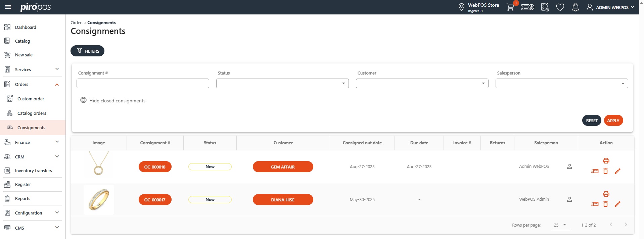The image size is (644, 239).
Task: Open Catalog orders in sidebar
Action: pos(32,113)
